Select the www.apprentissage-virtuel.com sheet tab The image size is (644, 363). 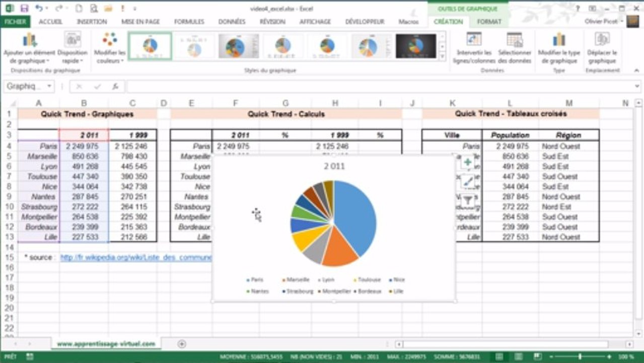106,344
